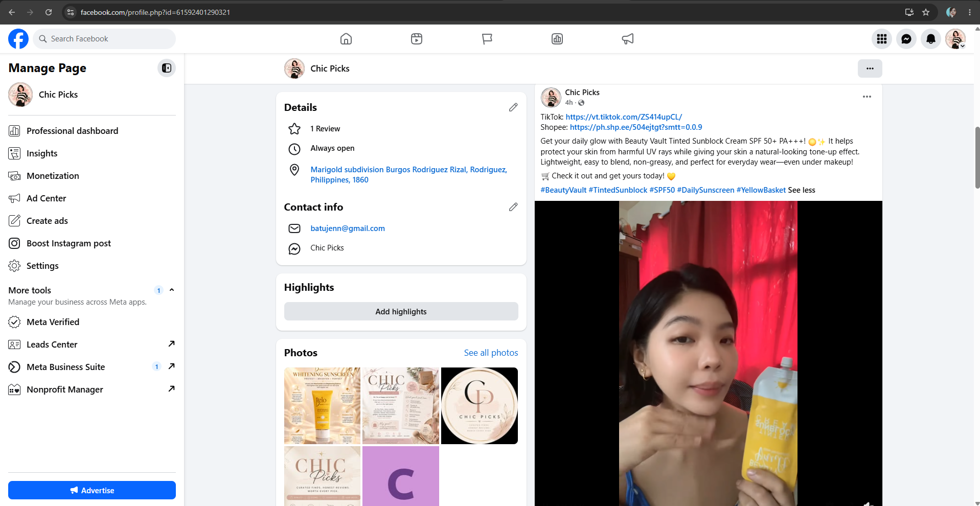The height and width of the screenshot is (506, 980).
Task: Open the Ad Center megaphone icon in top bar
Action: pyautogui.click(x=628, y=39)
